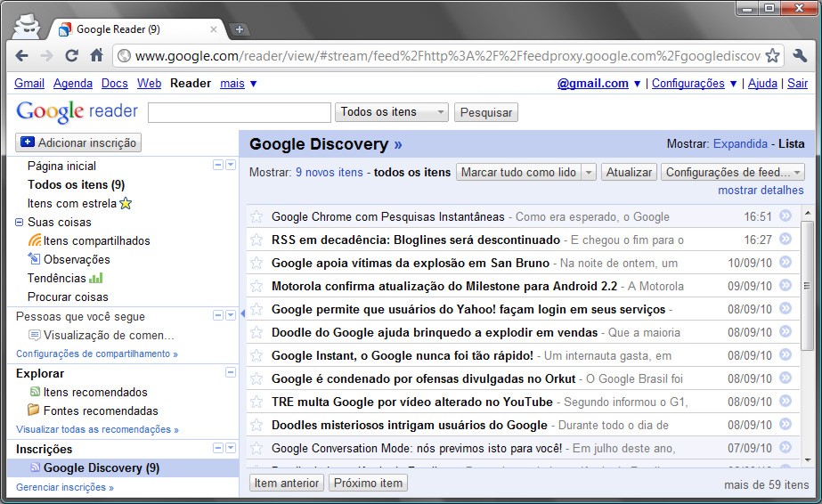The image size is (822, 504).
Task: Click the item list scrollbar thumb
Action: click(808, 286)
